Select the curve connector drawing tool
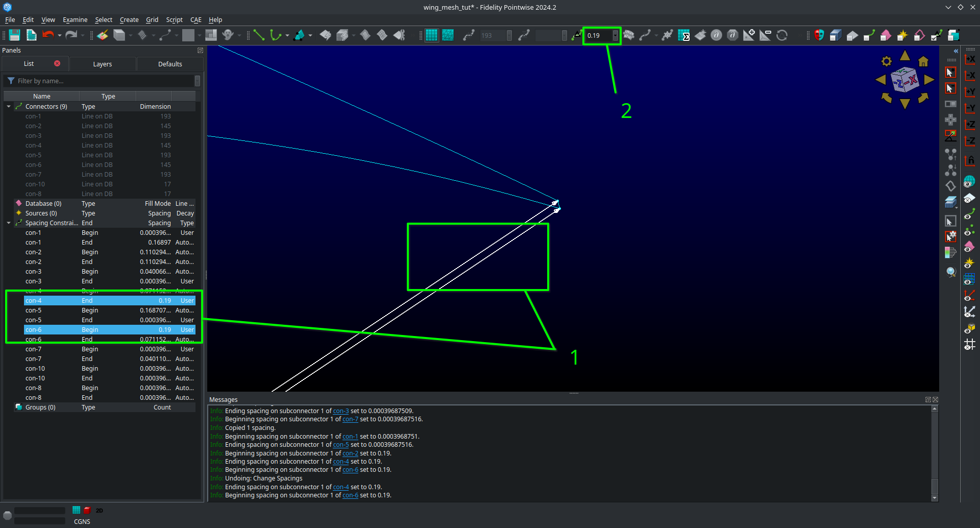This screenshot has height=528, width=980. tap(276, 35)
